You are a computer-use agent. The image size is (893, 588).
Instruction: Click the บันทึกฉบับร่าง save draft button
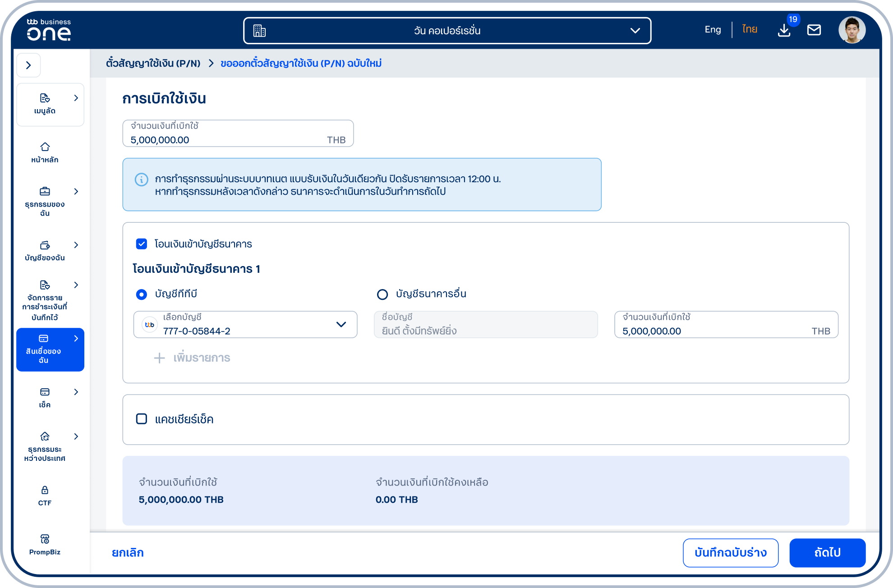click(731, 552)
